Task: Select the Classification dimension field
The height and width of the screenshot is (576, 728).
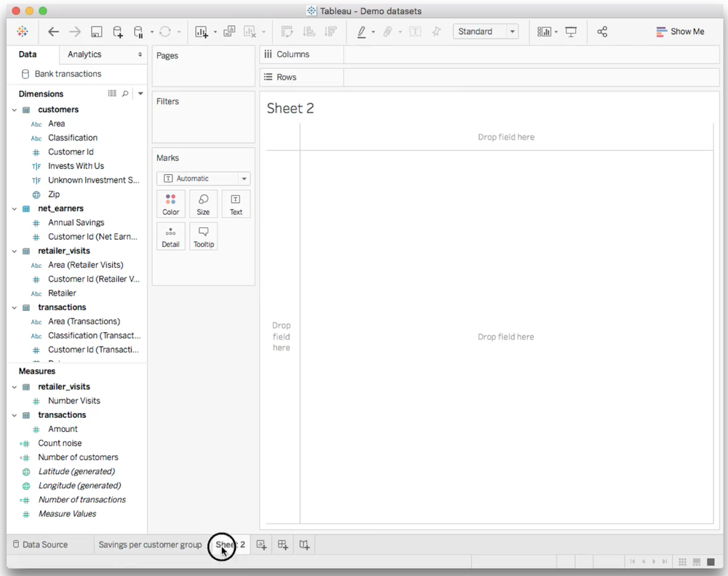Action: point(73,138)
